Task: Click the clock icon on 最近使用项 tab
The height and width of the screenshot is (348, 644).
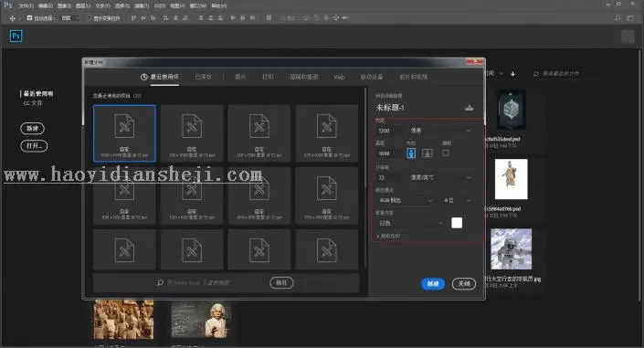Action: [x=143, y=77]
